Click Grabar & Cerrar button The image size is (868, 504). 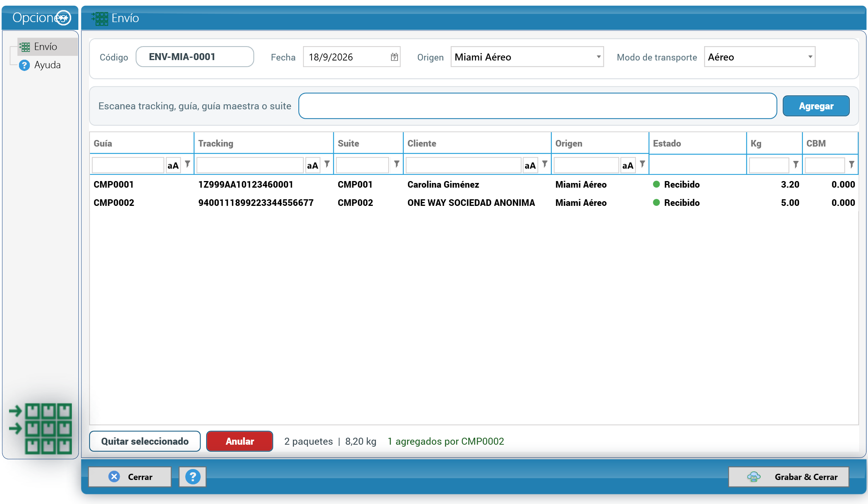pyautogui.click(x=789, y=476)
